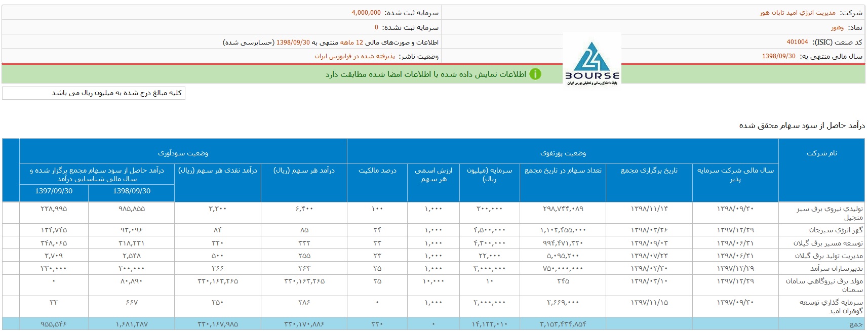Image resolution: width=868 pixels, height=331 pixels.
Task: Click the company name مدیریت انرژی امید تابان هور
Action: click(x=798, y=13)
